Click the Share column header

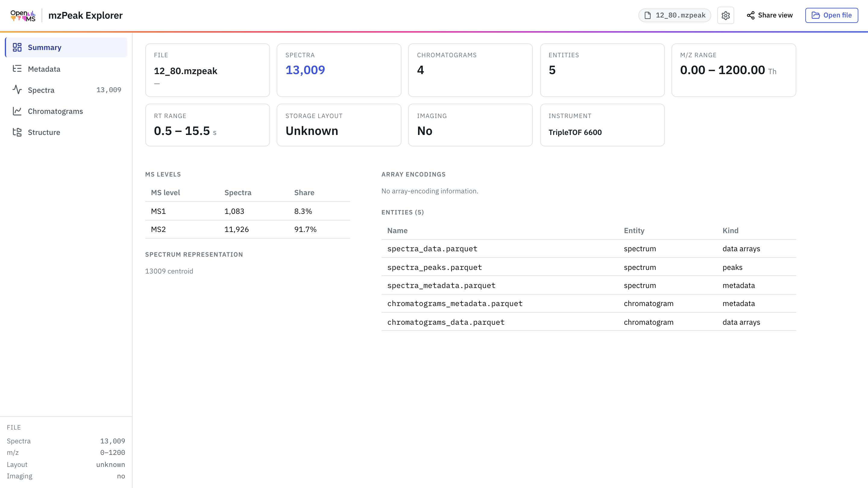click(x=304, y=193)
